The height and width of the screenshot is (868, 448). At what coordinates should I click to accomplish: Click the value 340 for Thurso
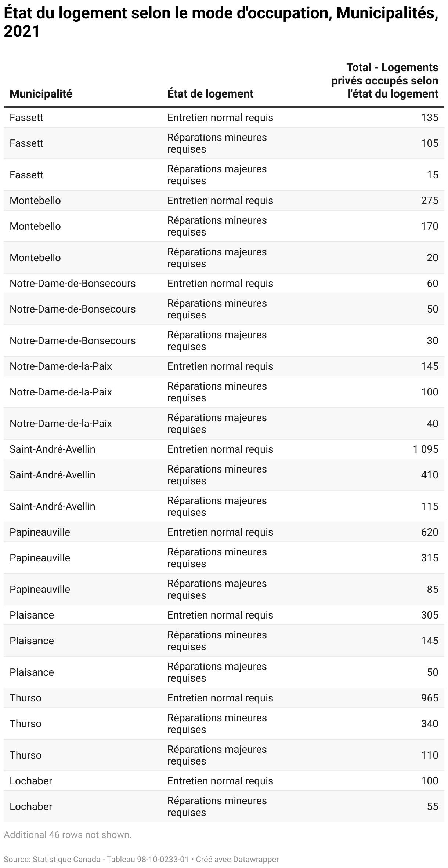(x=430, y=723)
